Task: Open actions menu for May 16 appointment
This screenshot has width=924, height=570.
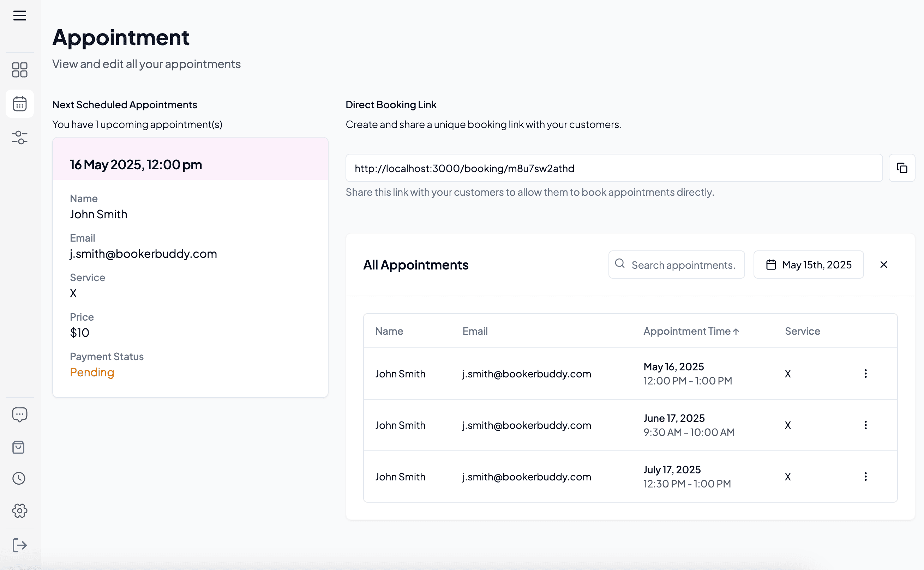Action: point(866,374)
